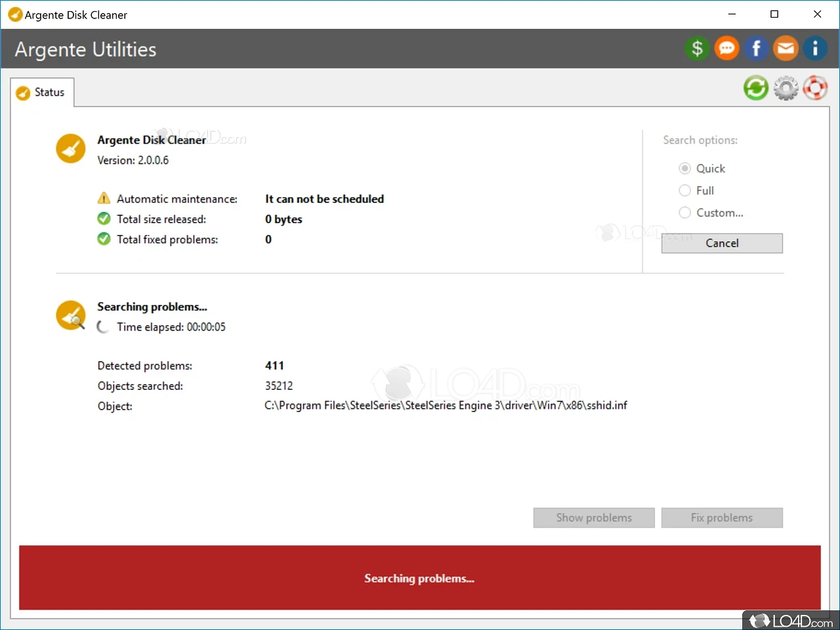840x630 pixels.
Task: Open the settings gear icon
Action: pos(786,87)
